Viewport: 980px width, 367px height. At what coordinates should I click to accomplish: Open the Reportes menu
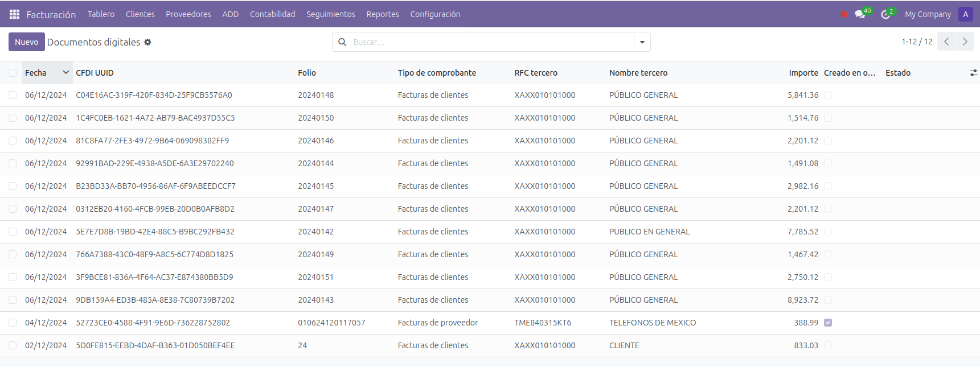pyautogui.click(x=382, y=14)
